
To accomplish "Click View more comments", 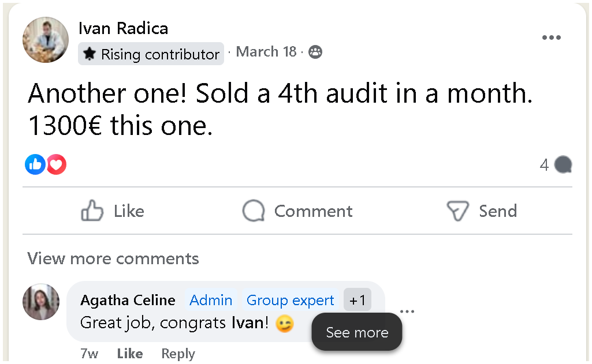I will pos(112,258).
